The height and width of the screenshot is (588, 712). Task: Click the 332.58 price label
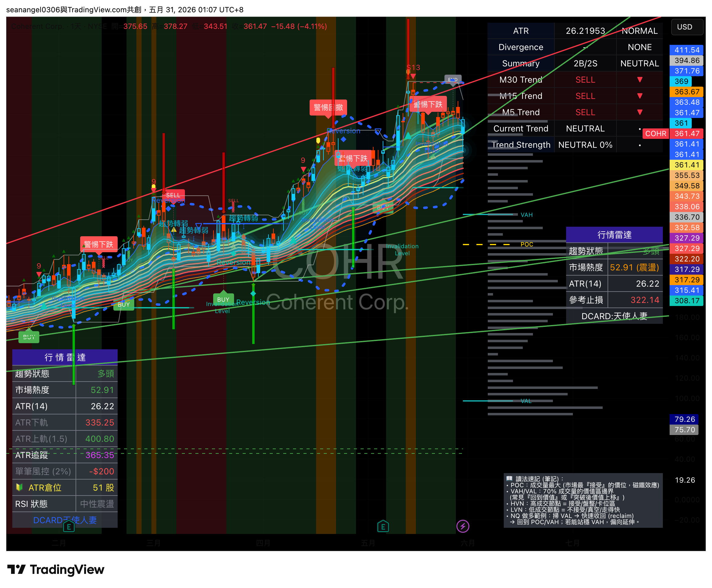click(687, 228)
